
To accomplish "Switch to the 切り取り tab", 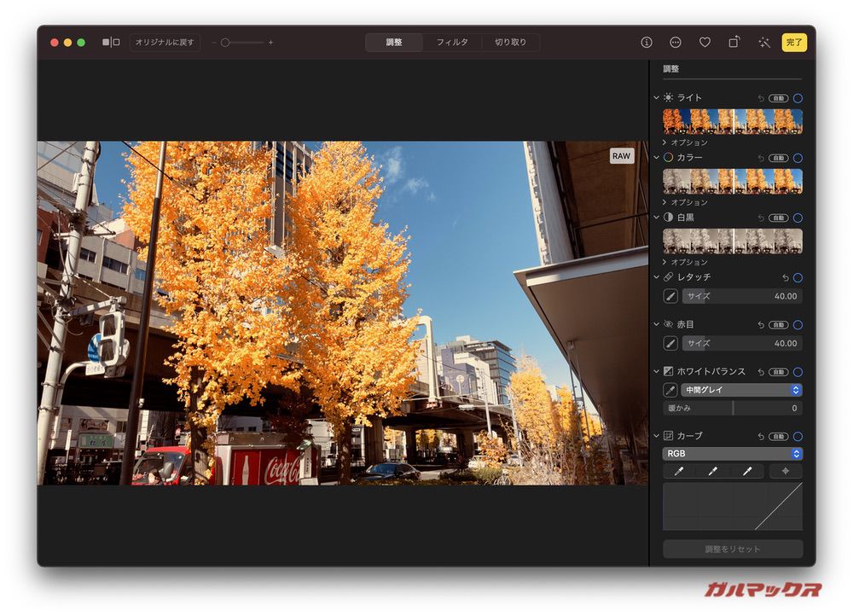I will point(510,42).
